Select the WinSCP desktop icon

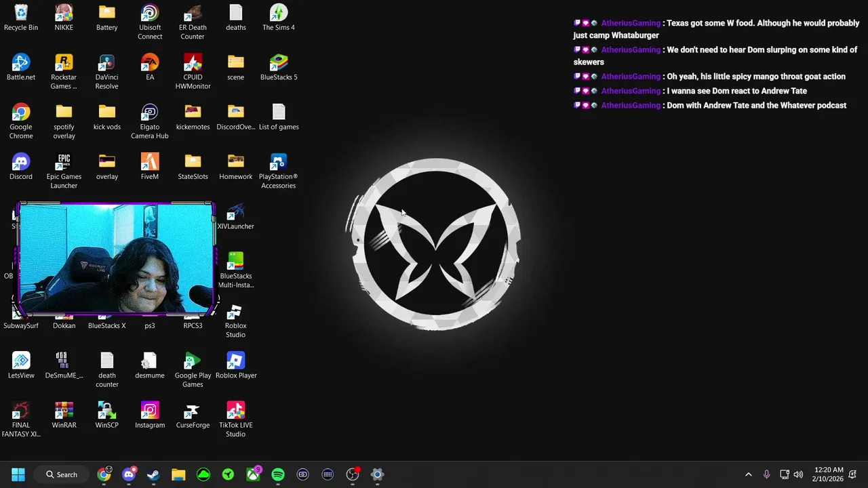point(106,415)
